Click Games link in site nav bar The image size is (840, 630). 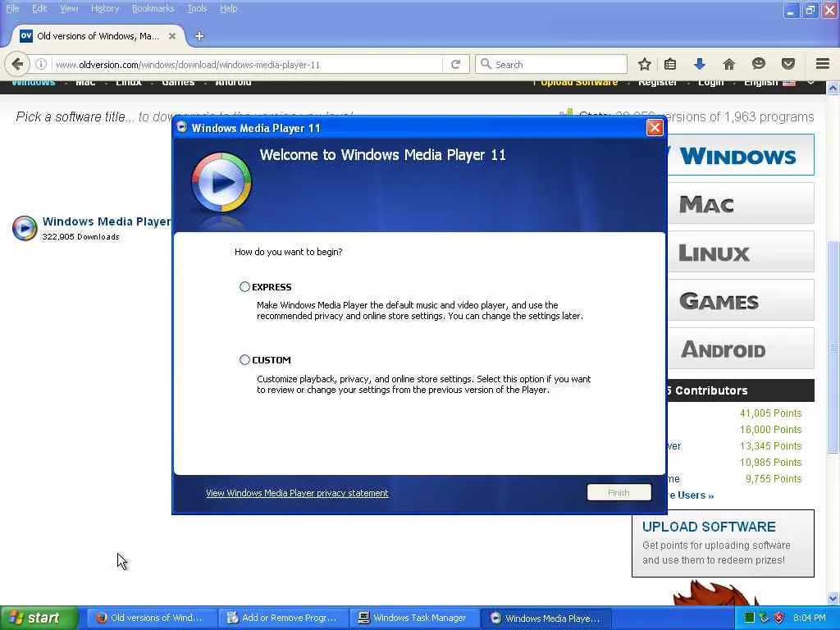tap(178, 83)
